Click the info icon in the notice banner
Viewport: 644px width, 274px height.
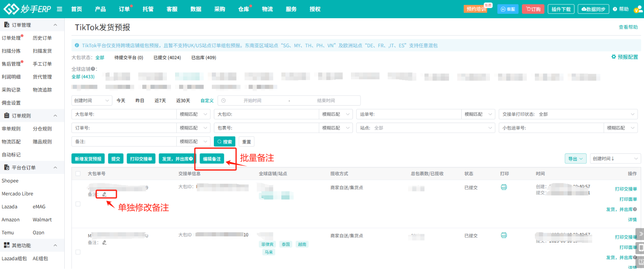pos(77,45)
